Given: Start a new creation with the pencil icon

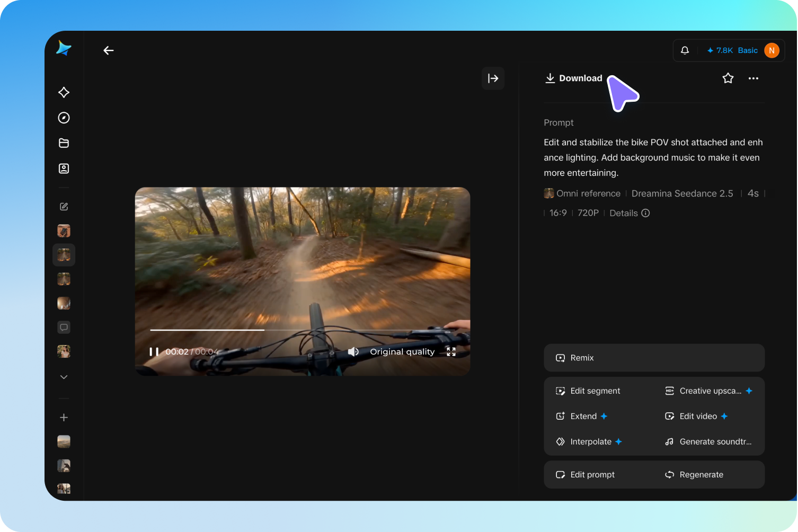Looking at the screenshot, I should point(64,207).
